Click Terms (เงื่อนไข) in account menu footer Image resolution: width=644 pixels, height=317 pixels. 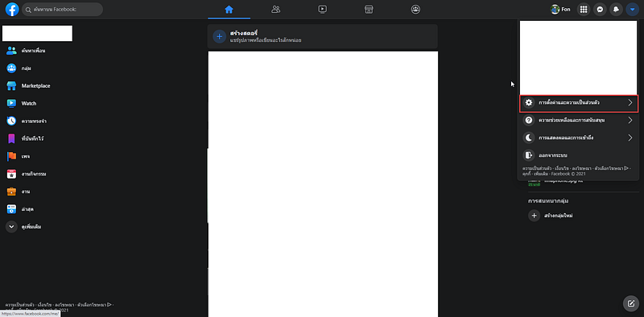(x=561, y=168)
